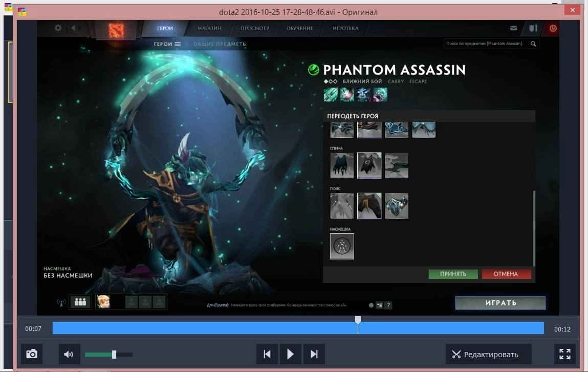This screenshot has width=588, height=372.
Task: Choose the default grey cape under СПИНА
Action: pyautogui.click(x=342, y=165)
